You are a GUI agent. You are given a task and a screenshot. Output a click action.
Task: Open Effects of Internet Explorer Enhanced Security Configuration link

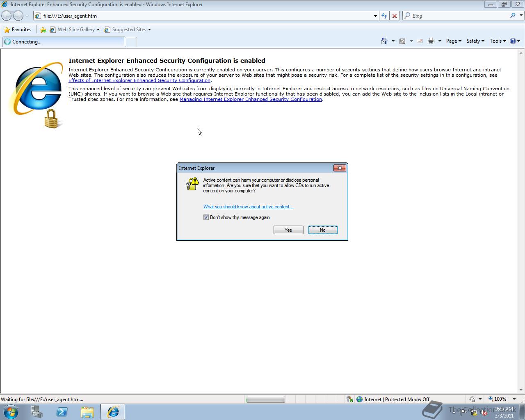pyautogui.click(x=139, y=80)
